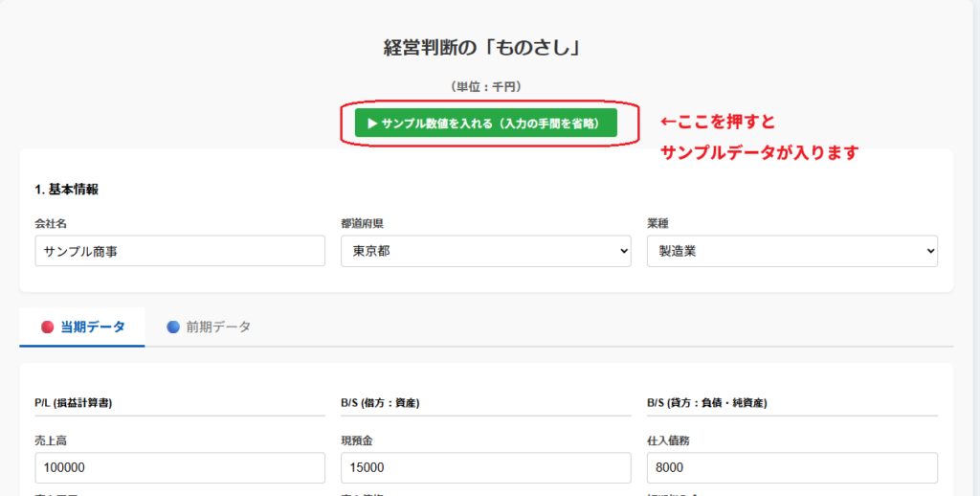Click the B/S (借方：資産) column heading

pos(380,403)
